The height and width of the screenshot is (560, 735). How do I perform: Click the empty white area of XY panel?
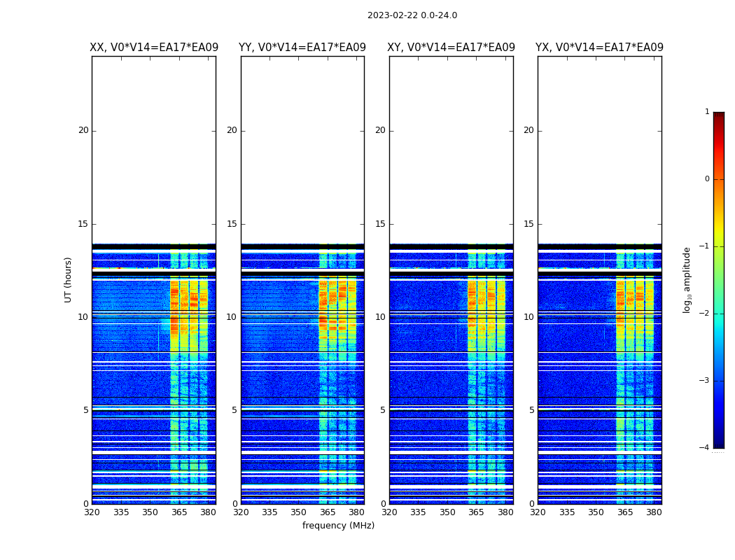click(x=451, y=147)
